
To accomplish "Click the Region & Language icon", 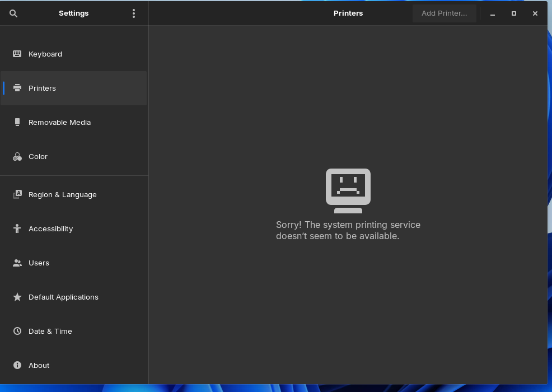I will (x=17, y=194).
